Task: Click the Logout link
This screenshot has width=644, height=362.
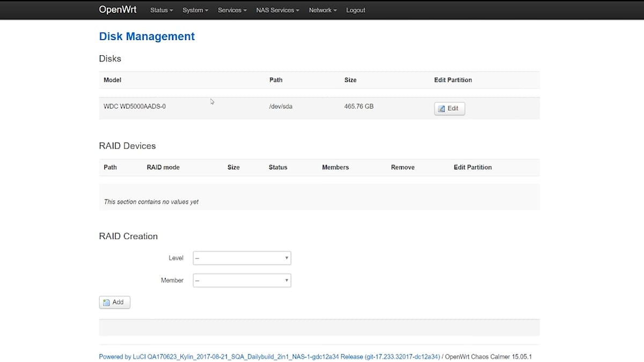Action: (355, 10)
